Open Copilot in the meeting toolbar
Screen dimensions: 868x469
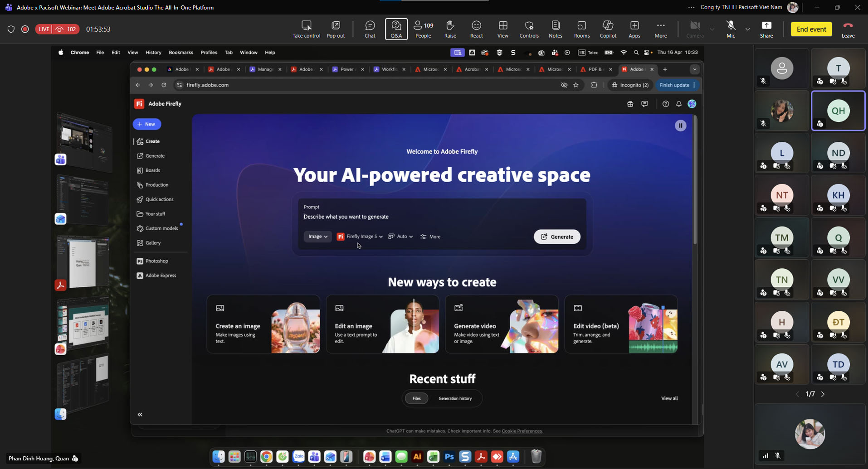(608, 29)
